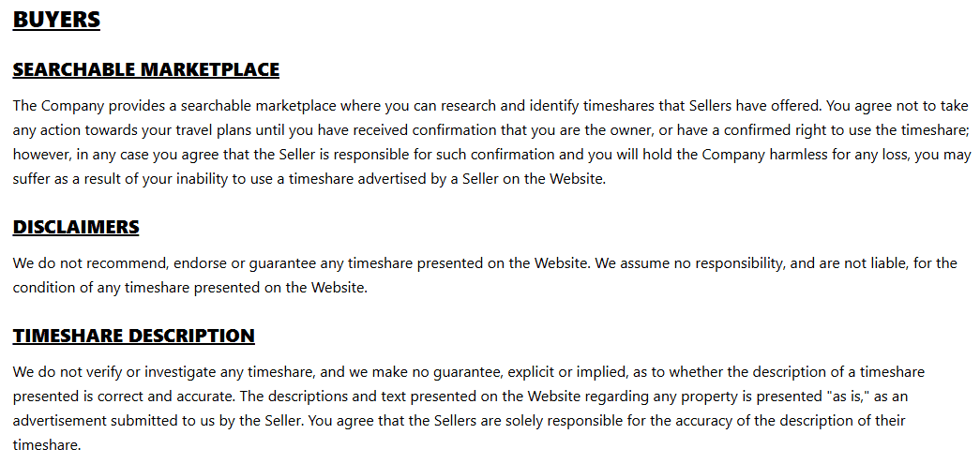Screen dimensions: 980x464
Task: Select the "DISCLAIMERS" underlined heading
Action: (x=76, y=227)
